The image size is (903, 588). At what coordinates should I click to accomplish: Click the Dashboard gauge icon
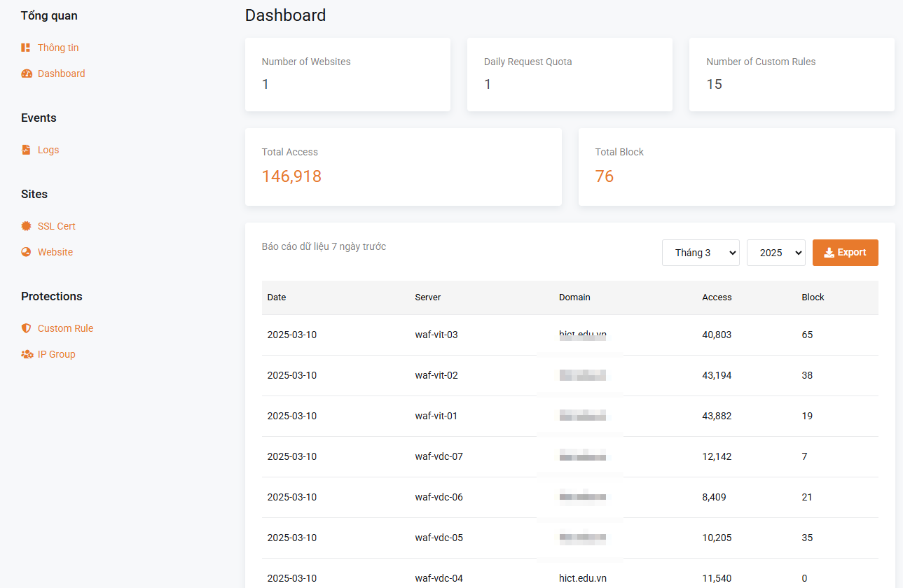[27, 73]
